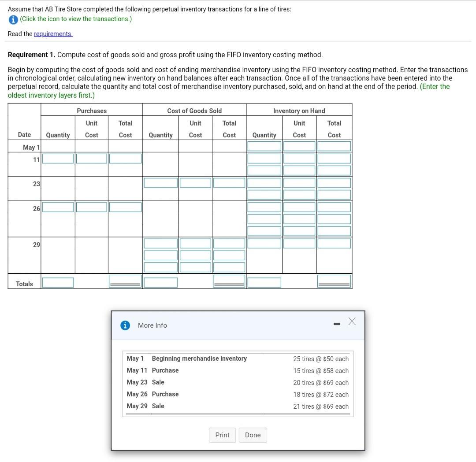Image resolution: width=476 pixels, height=462 pixels.
Task: Close the More Info dialog with X
Action: pyautogui.click(x=352, y=321)
